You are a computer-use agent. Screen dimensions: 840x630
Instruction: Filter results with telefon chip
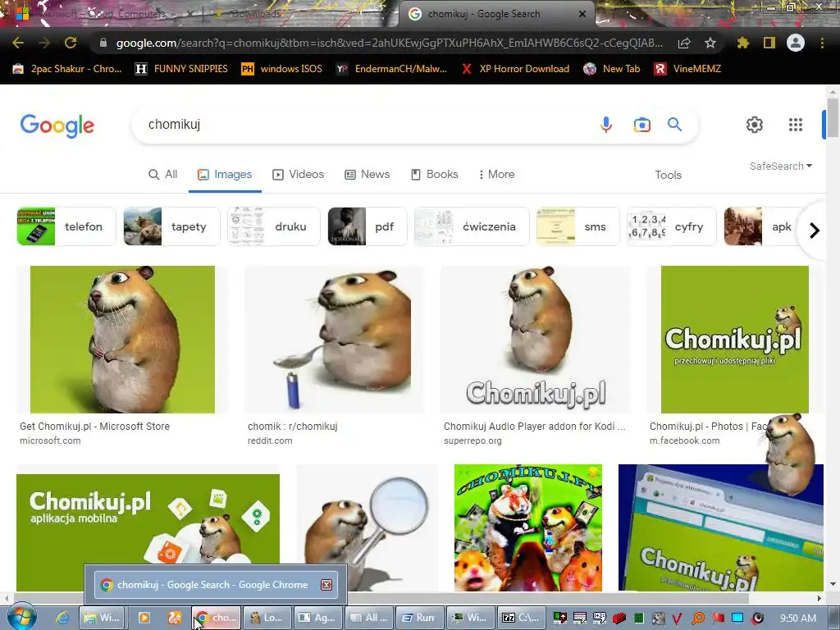pos(66,226)
